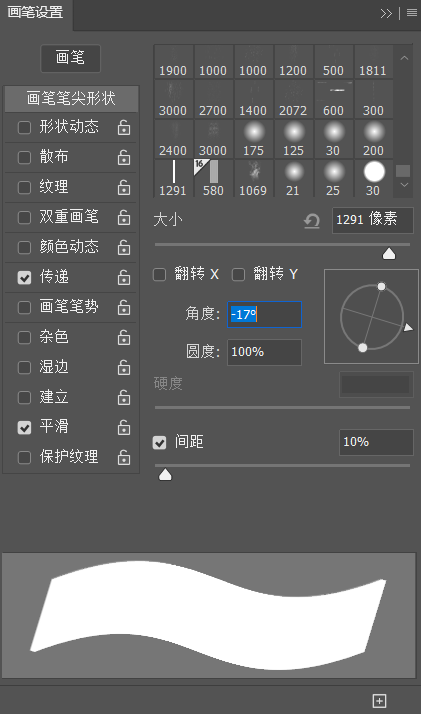Open 散布 settings by its label
The width and height of the screenshot is (421, 714).
pos(54,157)
